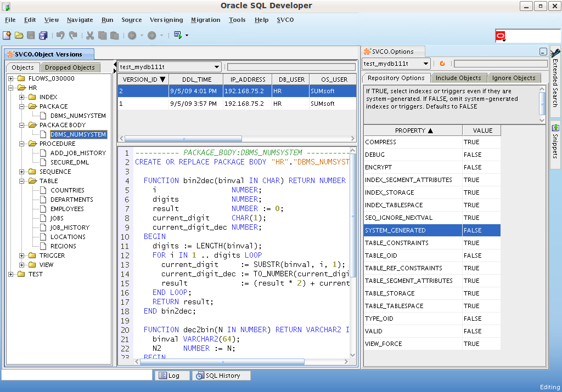
Task: Open the Extended Search side panel
Action: 555,82
